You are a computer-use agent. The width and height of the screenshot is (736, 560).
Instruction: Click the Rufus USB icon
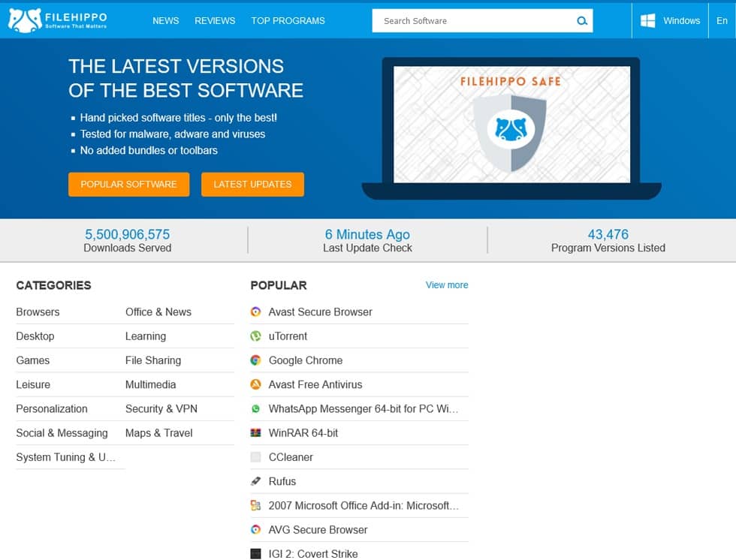(255, 481)
